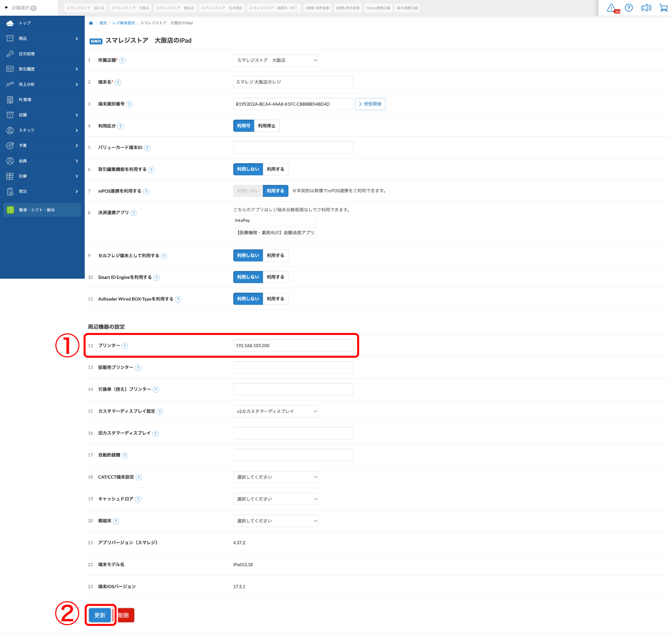The image size is (672, 634).
Task: Set 利用区分 to 利用停止
Action: coord(266,126)
